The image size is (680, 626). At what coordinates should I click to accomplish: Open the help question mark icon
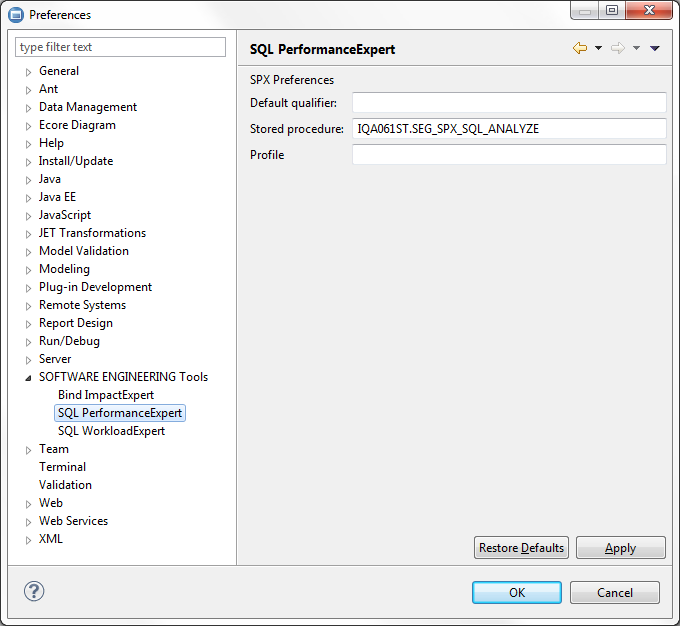34,591
